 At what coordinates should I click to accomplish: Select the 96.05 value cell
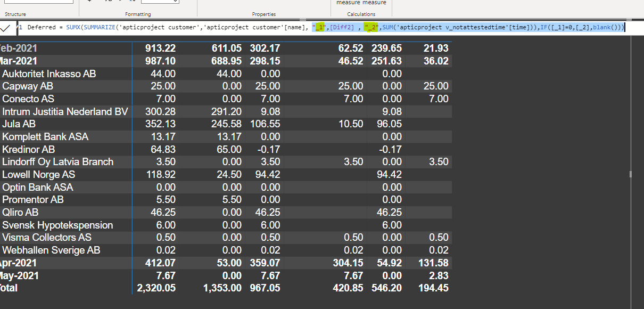pyautogui.click(x=389, y=124)
